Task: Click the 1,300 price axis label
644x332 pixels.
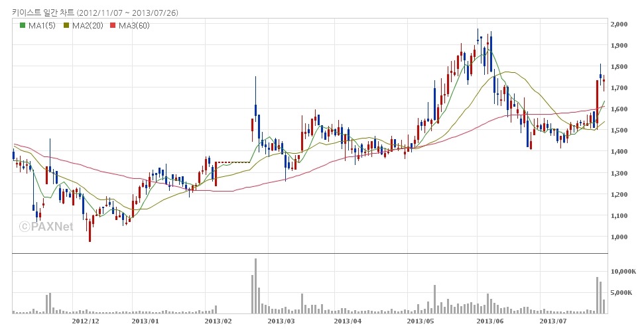Action: (619, 173)
